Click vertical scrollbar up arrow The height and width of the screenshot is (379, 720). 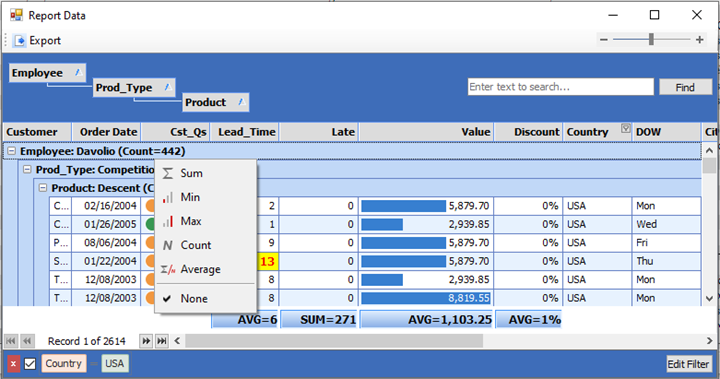tap(709, 150)
